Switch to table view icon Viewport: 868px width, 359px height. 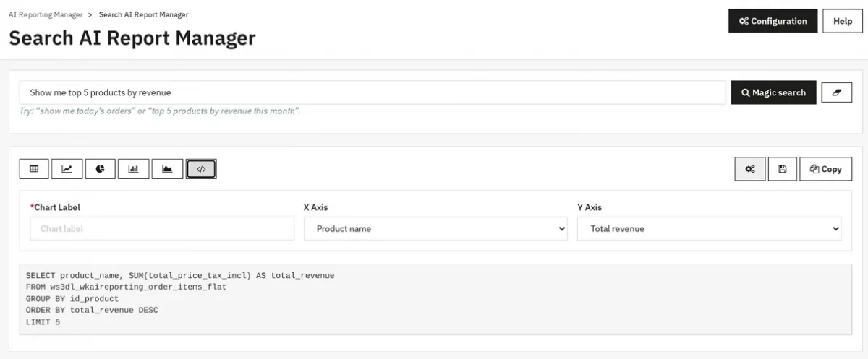point(34,169)
